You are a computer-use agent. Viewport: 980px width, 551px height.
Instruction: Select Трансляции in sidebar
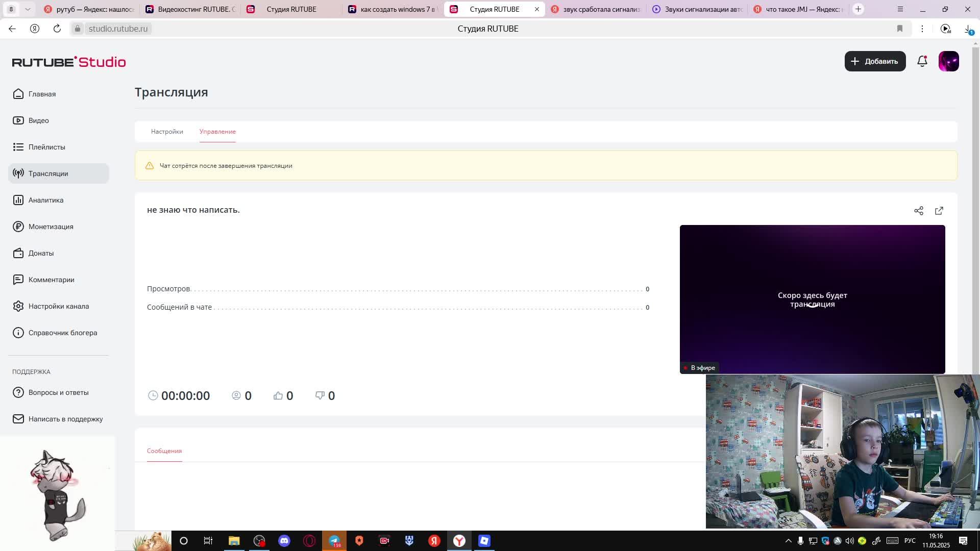pos(58,173)
